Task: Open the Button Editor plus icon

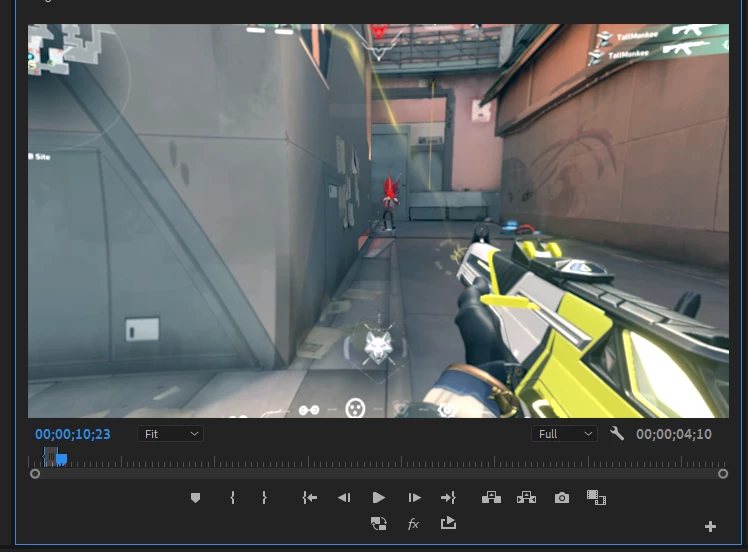Action: click(710, 526)
